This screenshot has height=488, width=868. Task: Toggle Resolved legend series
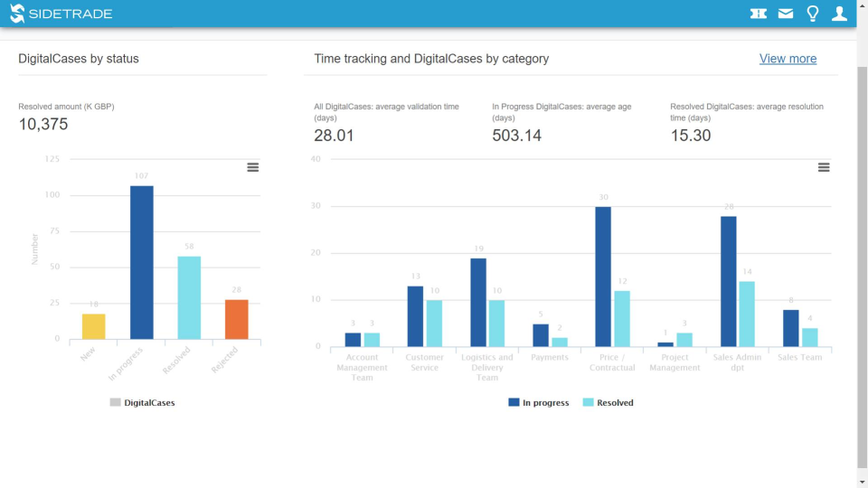coord(608,403)
